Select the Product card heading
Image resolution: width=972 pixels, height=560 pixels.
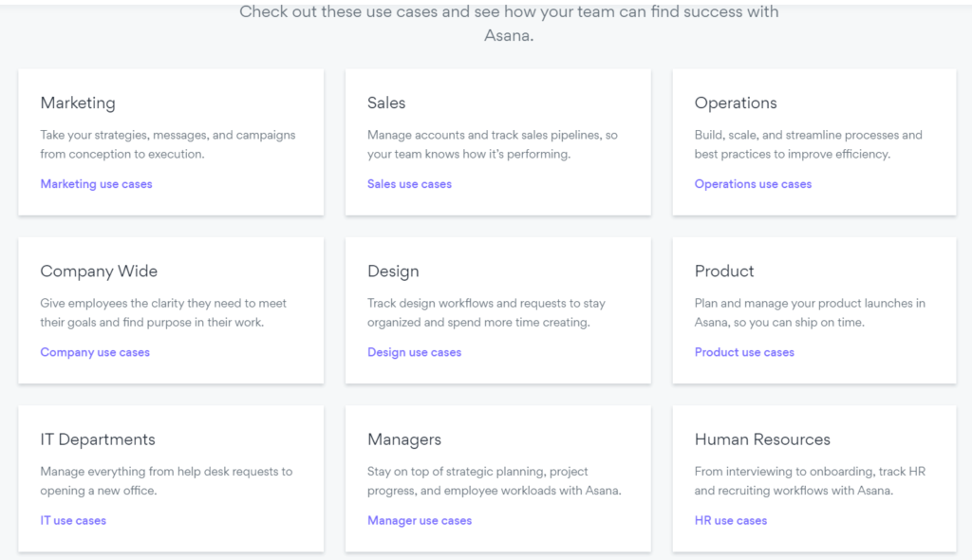click(724, 271)
